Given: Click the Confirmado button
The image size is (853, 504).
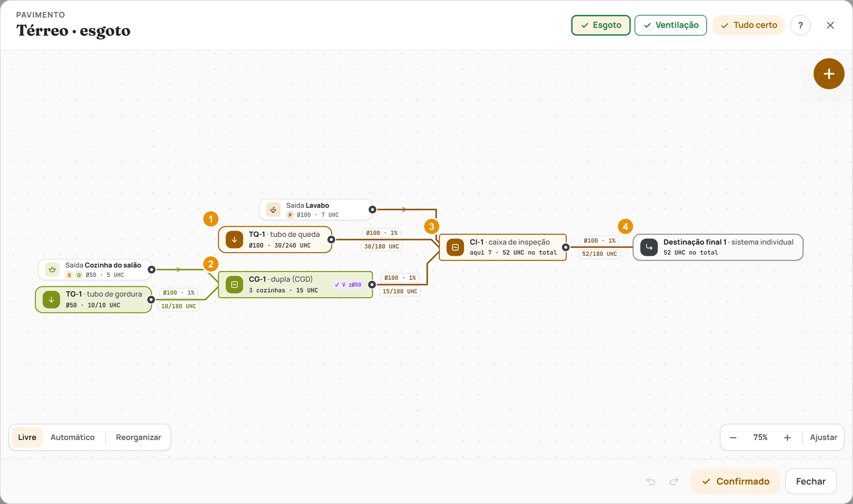Looking at the screenshot, I should click(x=735, y=481).
